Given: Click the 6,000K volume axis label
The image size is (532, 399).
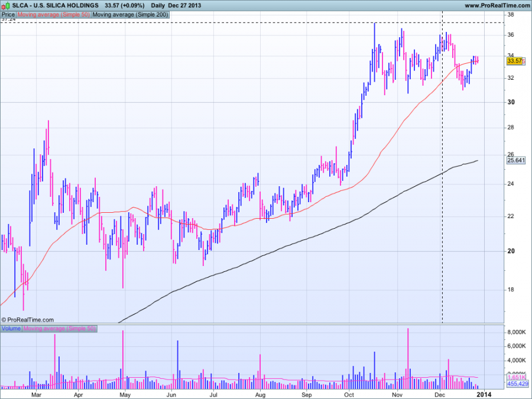Looking at the screenshot, I should point(517,346).
